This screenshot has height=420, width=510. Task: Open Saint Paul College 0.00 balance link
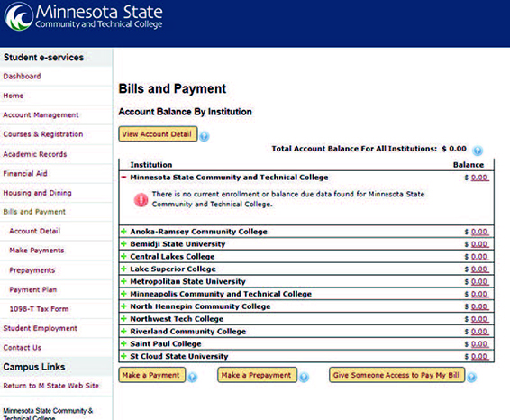479,344
